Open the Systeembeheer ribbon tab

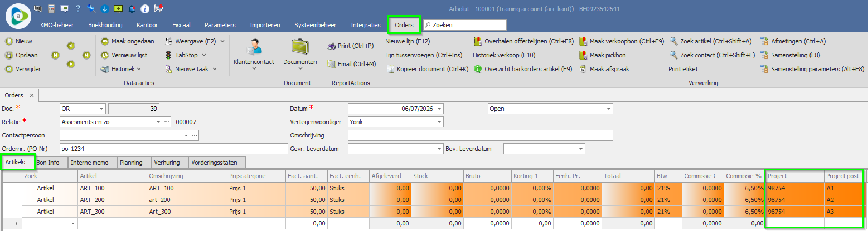(316, 25)
